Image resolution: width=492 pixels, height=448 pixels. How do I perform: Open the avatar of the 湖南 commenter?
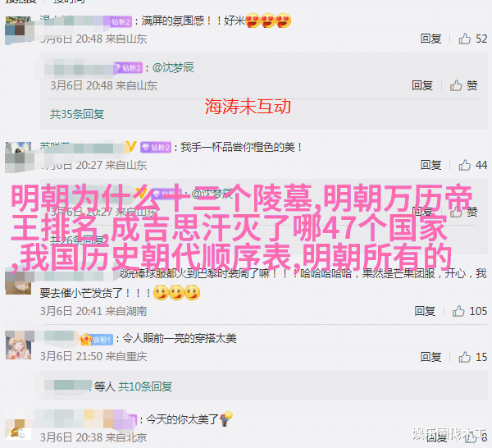coord(18,282)
